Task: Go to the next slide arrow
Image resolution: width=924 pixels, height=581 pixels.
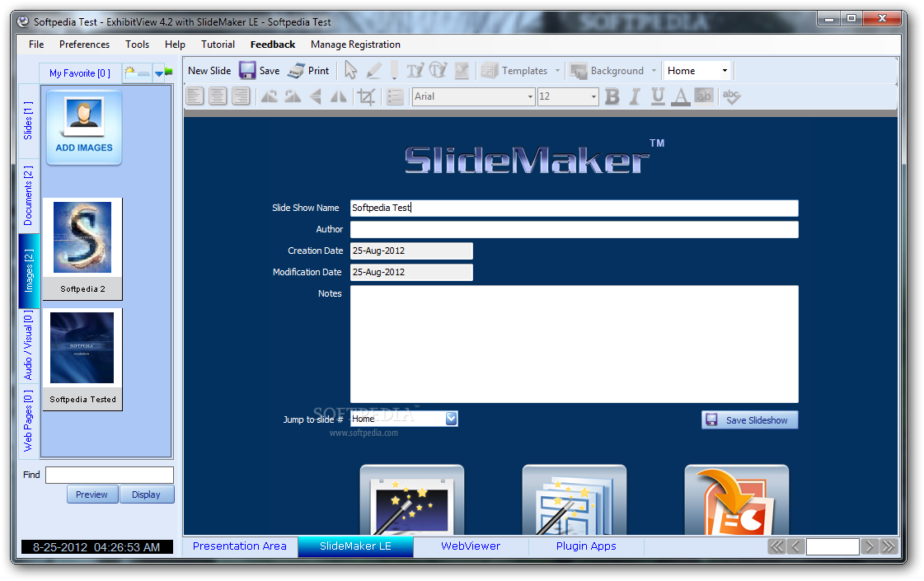Action: point(870,546)
